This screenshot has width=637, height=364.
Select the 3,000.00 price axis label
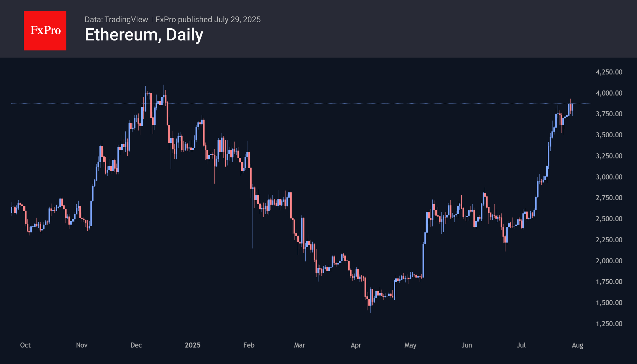(609, 177)
